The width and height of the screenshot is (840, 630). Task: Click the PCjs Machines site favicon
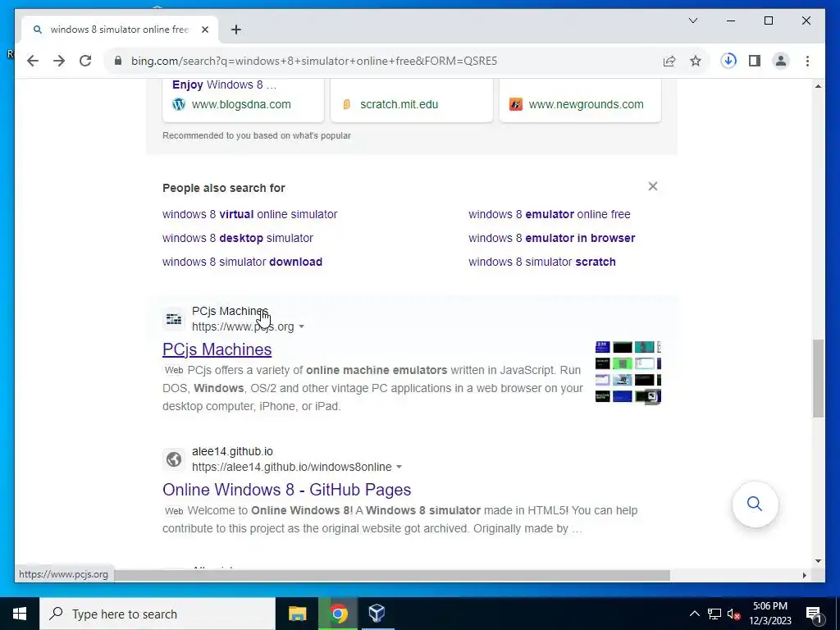(174, 319)
